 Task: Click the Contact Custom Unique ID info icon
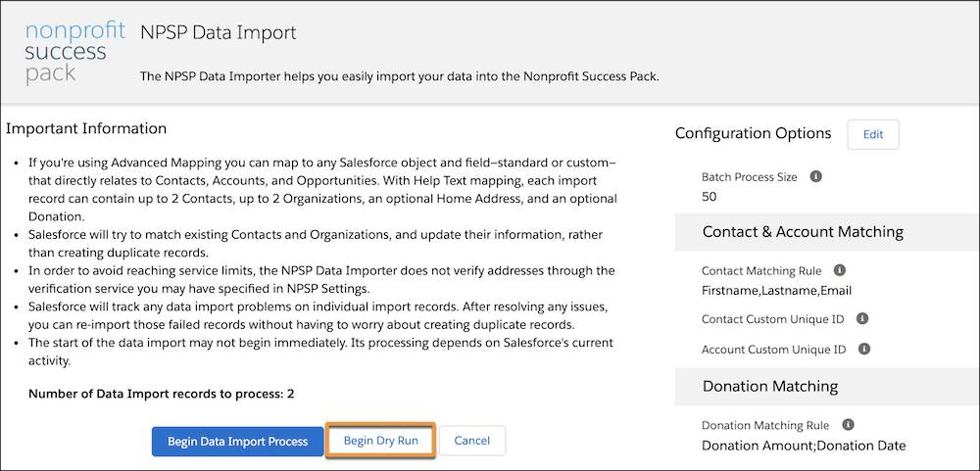861,318
